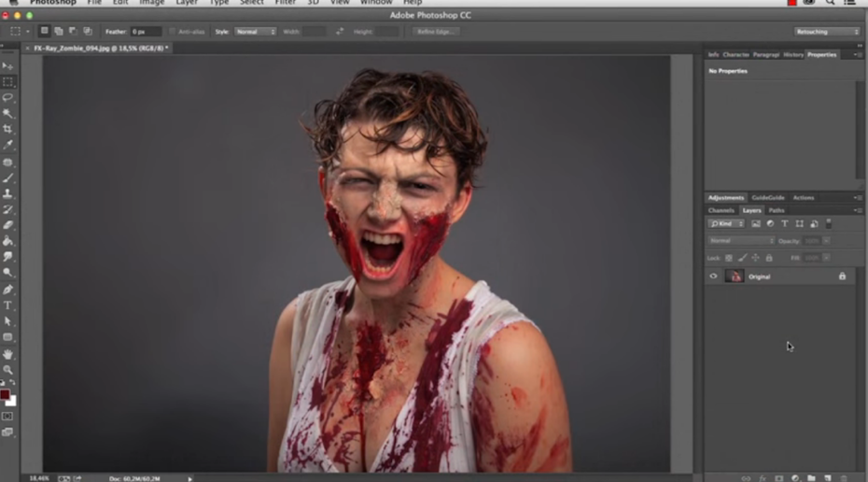Select the Horizontal Type tool
The height and width of the screenshot is (482, 868).
click(x=7, y=305)
